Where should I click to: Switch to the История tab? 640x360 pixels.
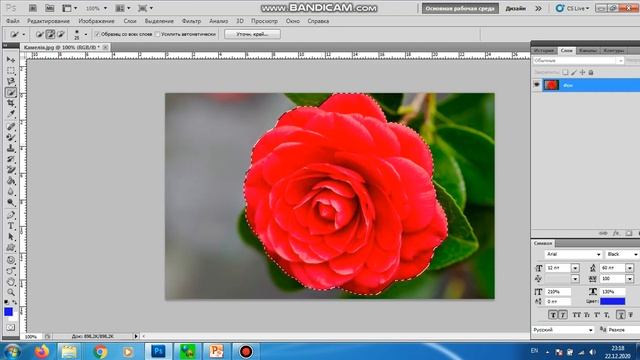[x=544, y=51]
